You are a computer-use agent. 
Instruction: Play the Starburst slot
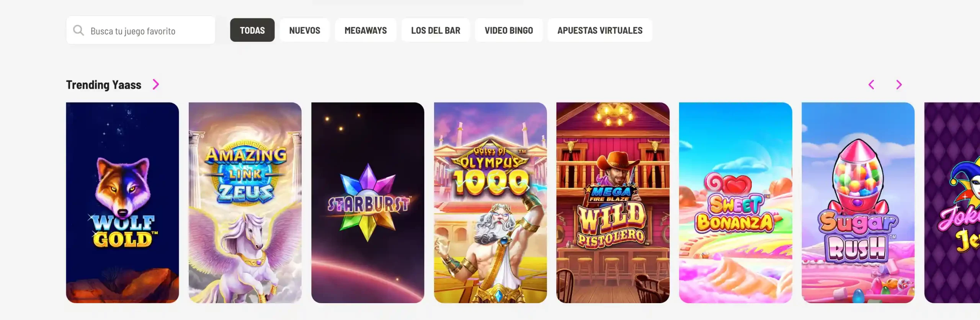[367, 202]
